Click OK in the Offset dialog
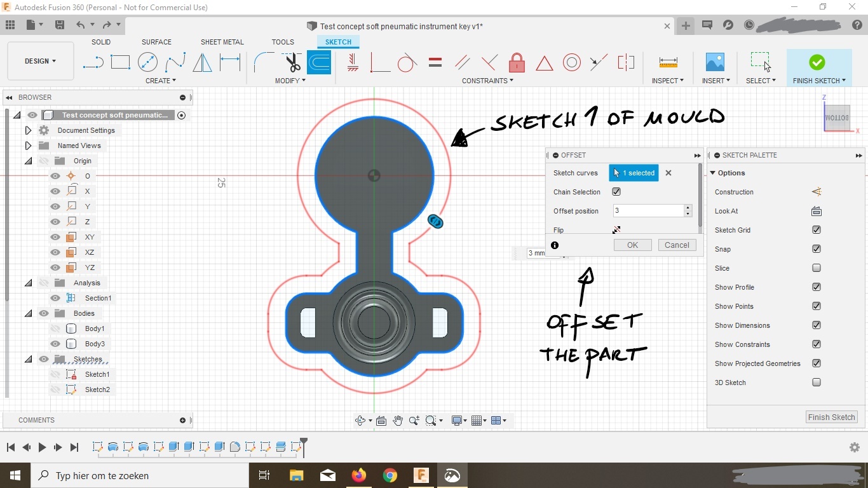This screenshot has height=488, width=868. [x=632, y=245]
